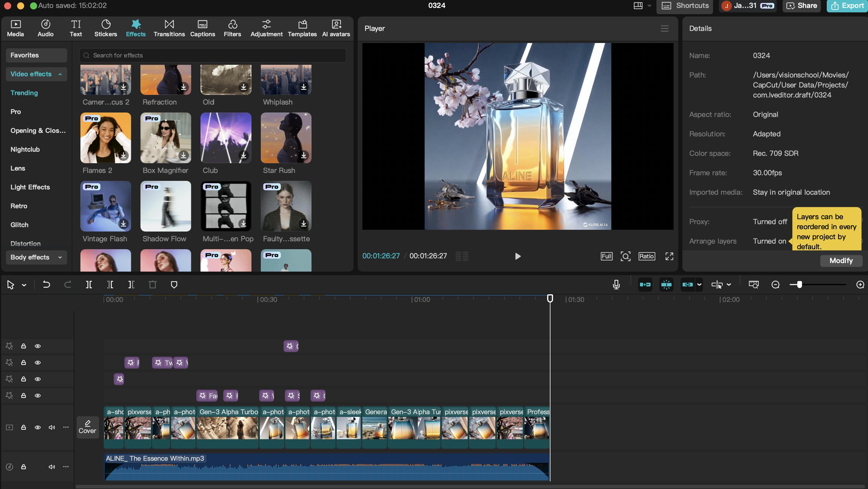Viewport: 868px width, 489px height.
Task: Click the grid compare icon beside timecode
Action: pos(462,256)
